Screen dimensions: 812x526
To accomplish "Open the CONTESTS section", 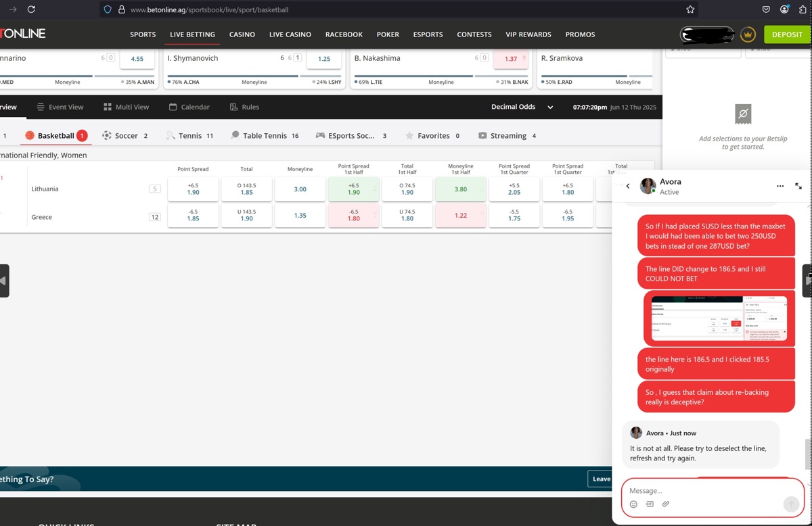I will point(474,34).
